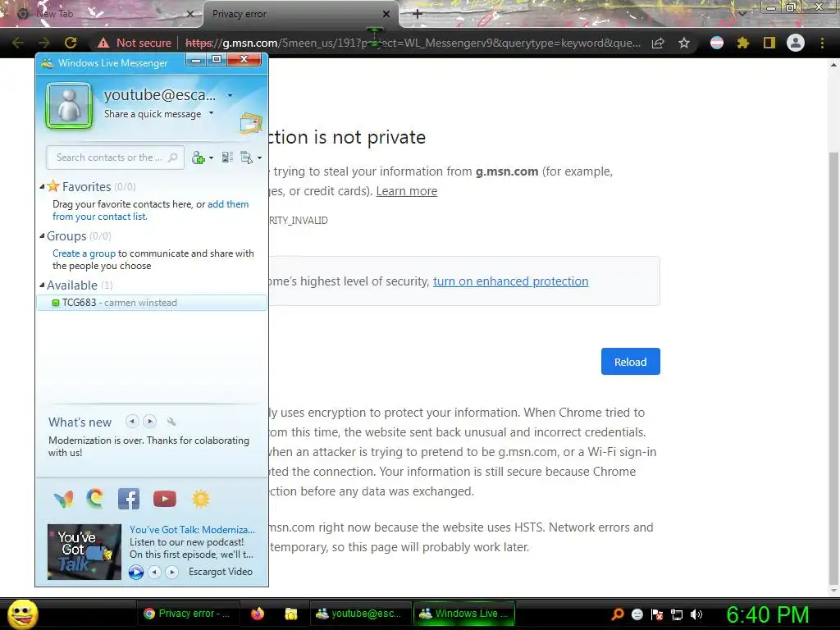This screenshot has height=630, width=840.
Task: Open Firefox from the taskbar
Action: 258,614
